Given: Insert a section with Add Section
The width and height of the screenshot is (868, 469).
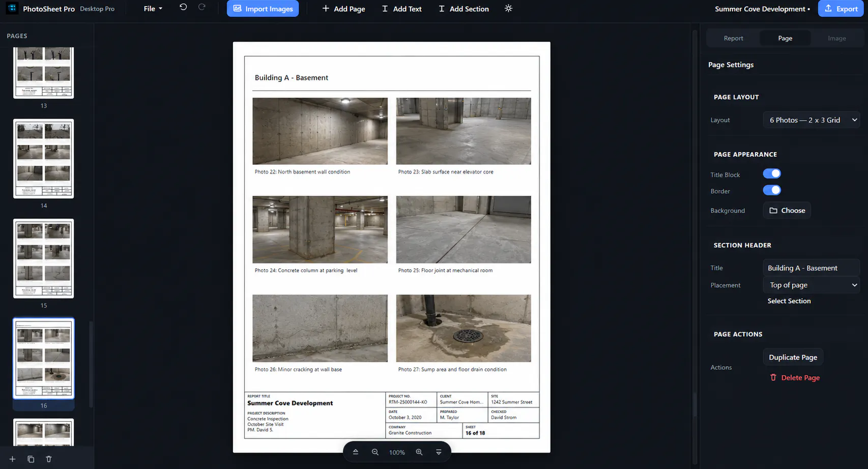Looking at the screenshot, I should coord(464,9).
